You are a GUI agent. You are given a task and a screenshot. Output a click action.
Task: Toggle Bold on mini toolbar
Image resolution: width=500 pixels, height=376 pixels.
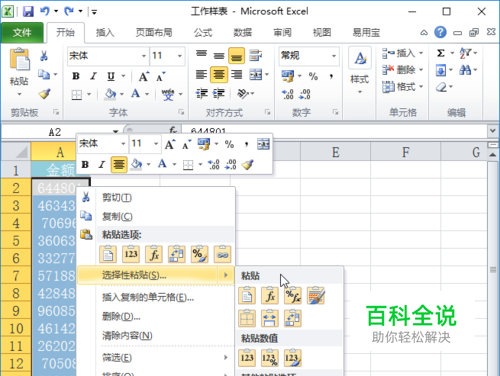85,164
